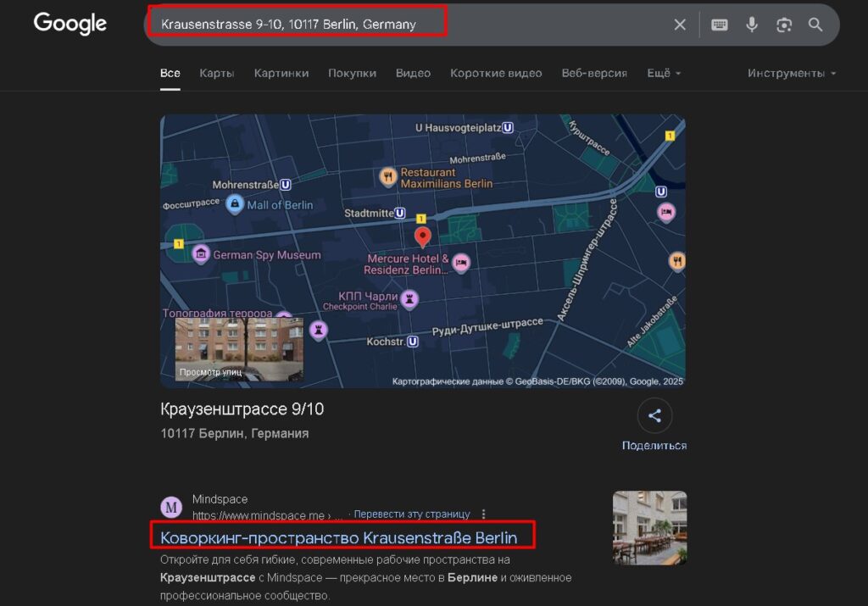Select Restaurant Maximilians Berlin map marker
Viewport: 868px width, 606px height.
387,177
